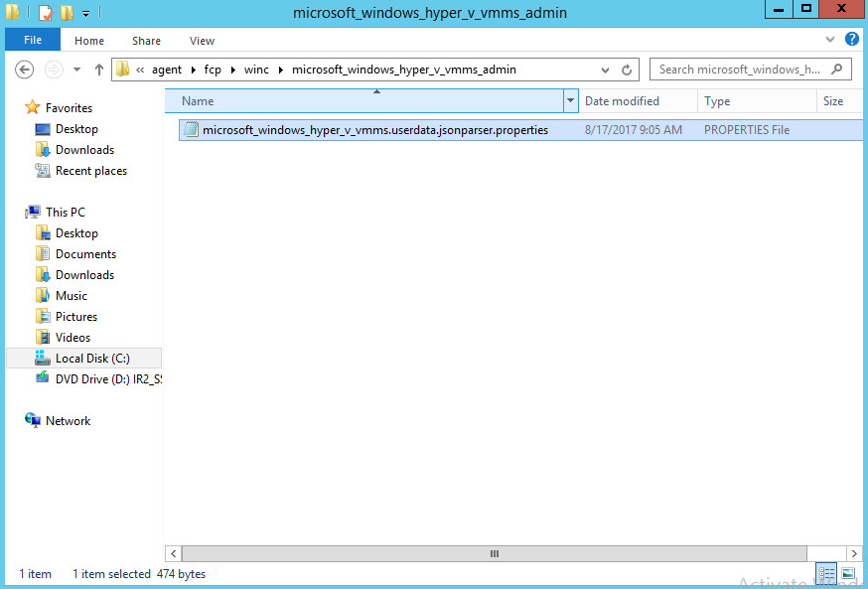Screen dimensions: 868x589
Task: Switch to Details view layout icon
Action: (x=826, y=574)
